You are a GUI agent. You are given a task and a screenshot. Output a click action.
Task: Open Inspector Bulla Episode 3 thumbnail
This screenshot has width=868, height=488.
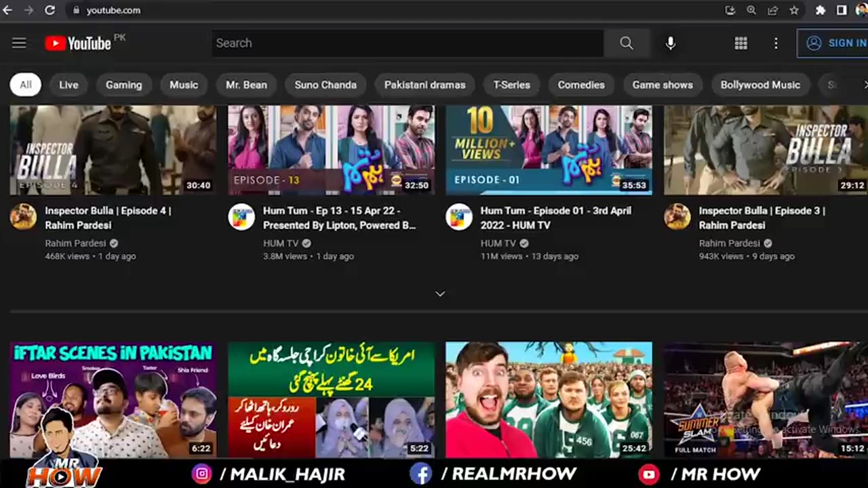pyautogui.click(x=766, y=150)
